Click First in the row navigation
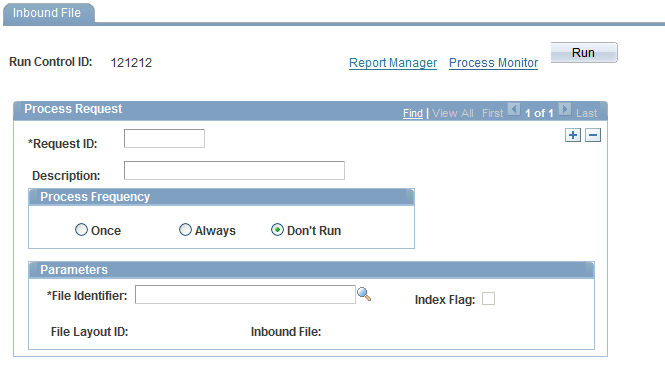Viewport: 665px width, 369px height. click(492, 113)
